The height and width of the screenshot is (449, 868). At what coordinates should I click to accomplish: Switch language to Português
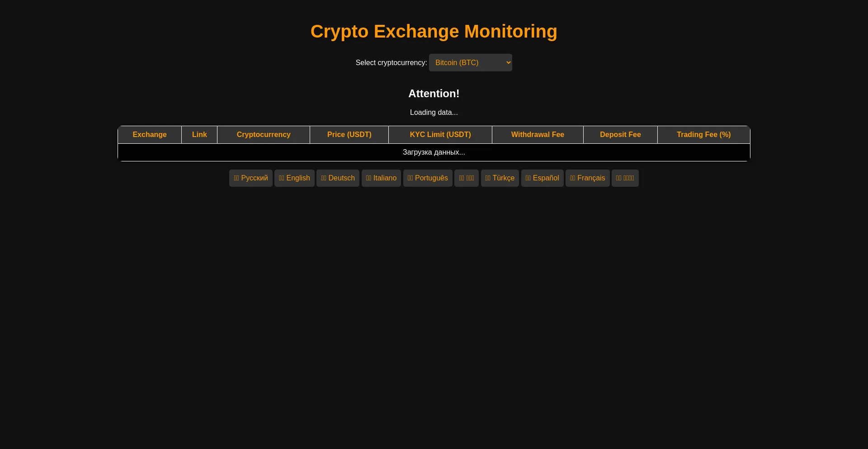coord(428,178)
